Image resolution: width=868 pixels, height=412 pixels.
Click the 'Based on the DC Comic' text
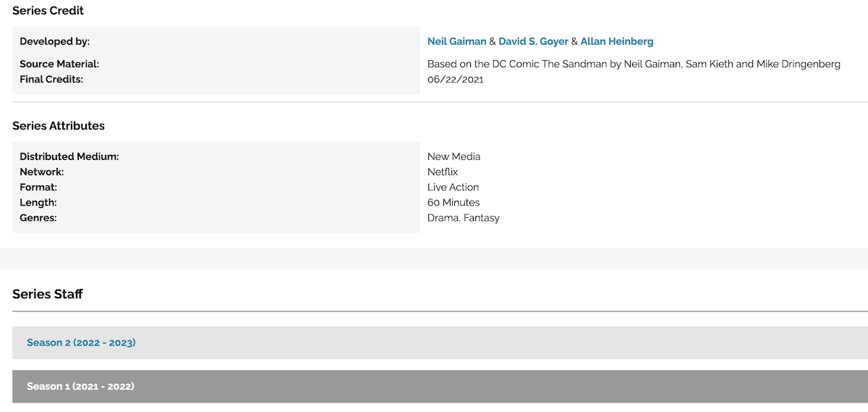click(x=634, y=64)
